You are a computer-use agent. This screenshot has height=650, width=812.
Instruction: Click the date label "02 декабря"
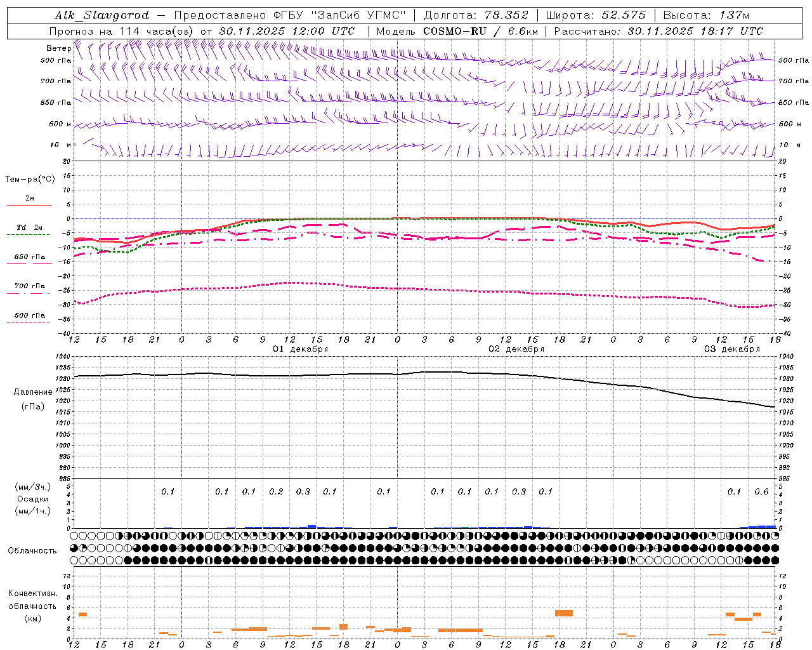516,349
